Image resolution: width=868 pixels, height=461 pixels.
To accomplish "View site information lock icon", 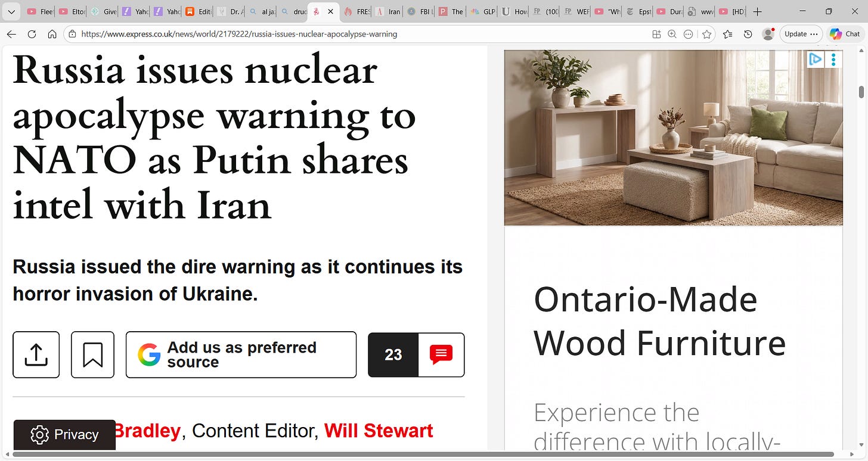I will (x=72, y=34).
